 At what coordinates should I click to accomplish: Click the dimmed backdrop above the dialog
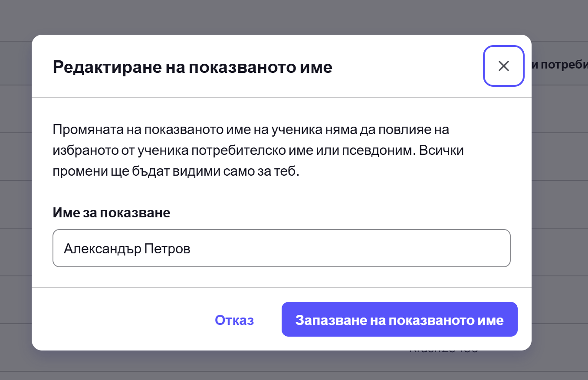click(281, 17)
